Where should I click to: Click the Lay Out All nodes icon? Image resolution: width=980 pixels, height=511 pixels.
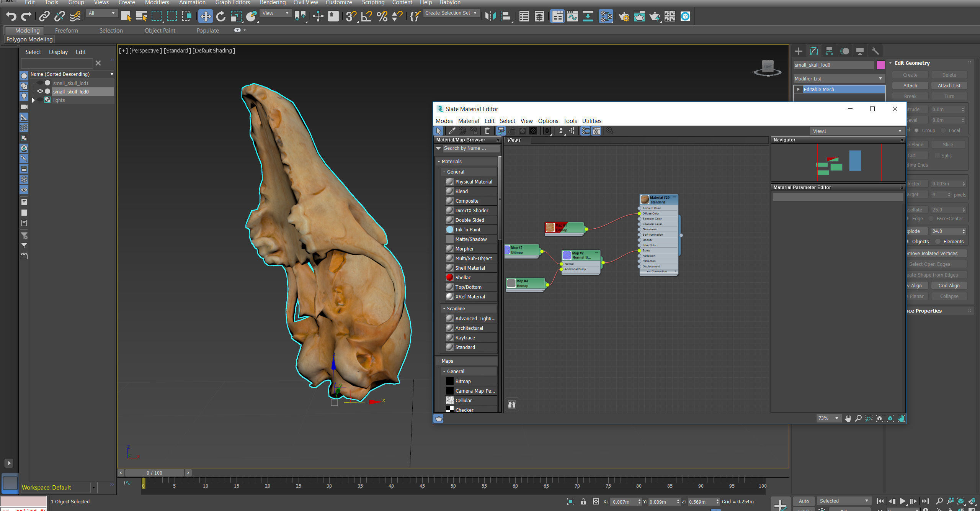[561, 131]
